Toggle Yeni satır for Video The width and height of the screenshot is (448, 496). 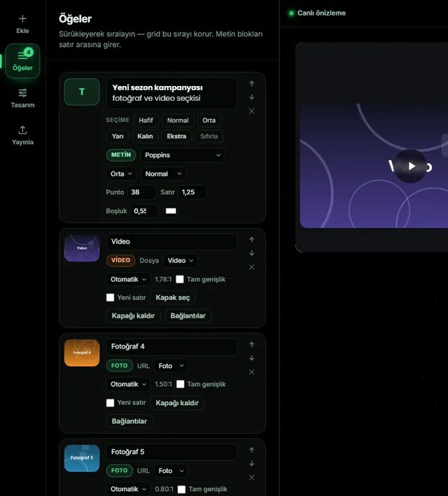(110, 297)
